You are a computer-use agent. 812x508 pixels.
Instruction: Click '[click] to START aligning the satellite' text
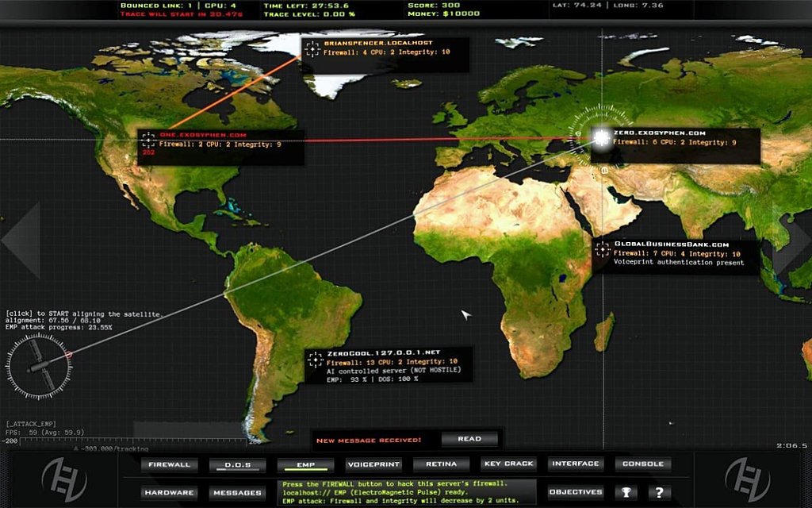tap(83, 314)
